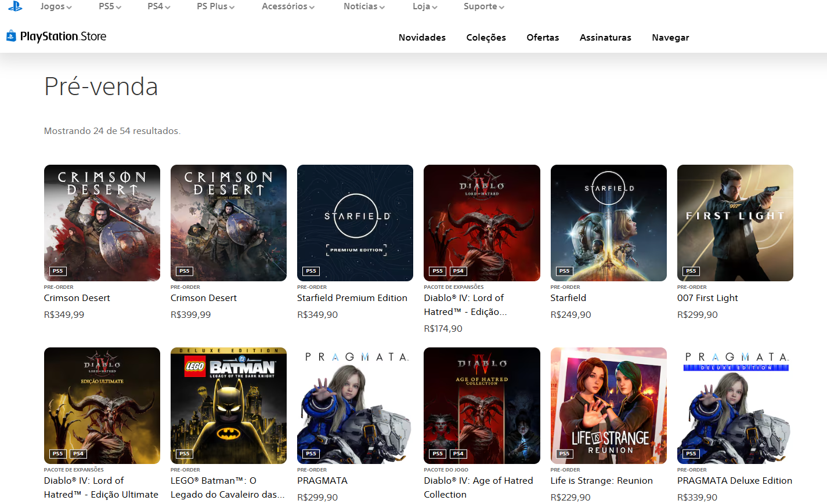Click the PlayStation logo icon at top left
The image size is (827, 504).
[x=15, y=6]
